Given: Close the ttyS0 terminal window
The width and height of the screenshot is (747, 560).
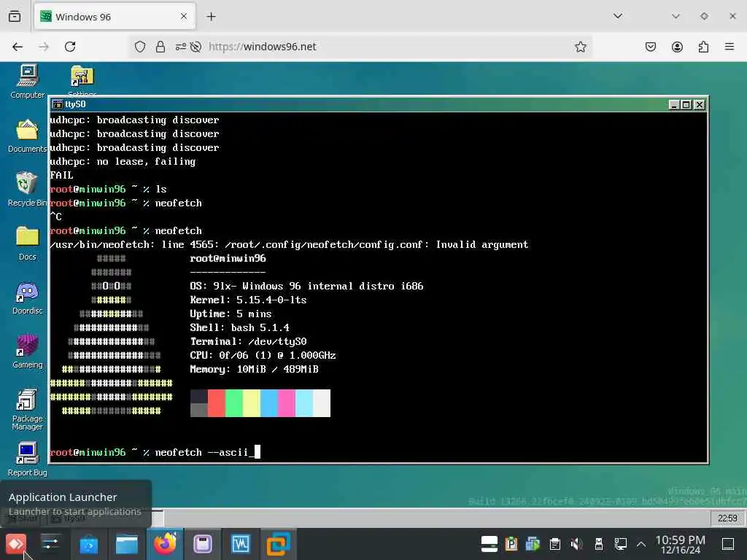Looking at the screenshot, I should tap(699, 105).
